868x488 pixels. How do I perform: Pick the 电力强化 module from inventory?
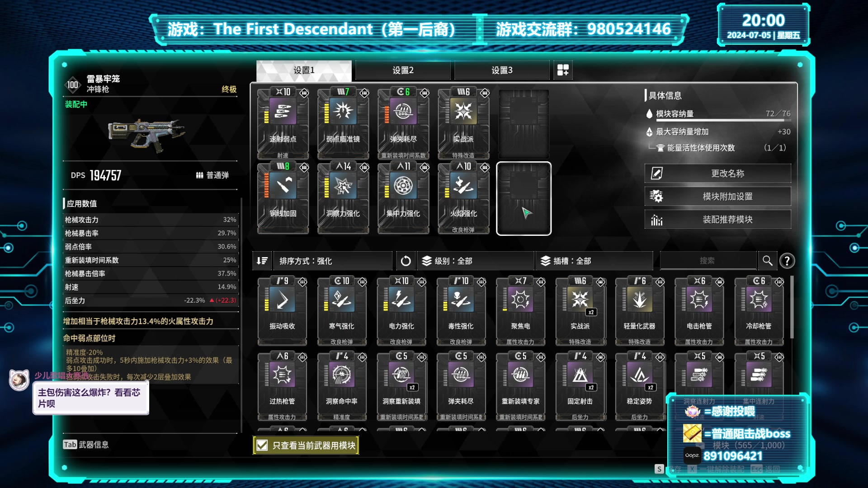click(401, 311)
